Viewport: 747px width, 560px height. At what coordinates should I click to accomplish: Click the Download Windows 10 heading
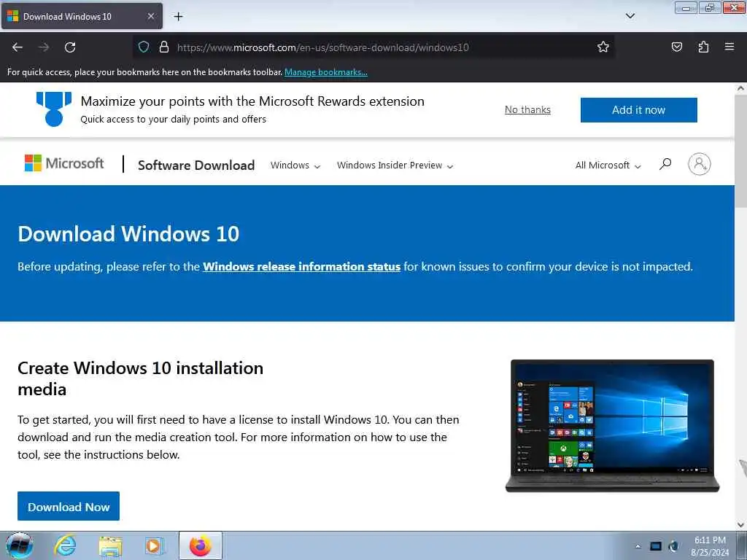click(x=128, y=234)
